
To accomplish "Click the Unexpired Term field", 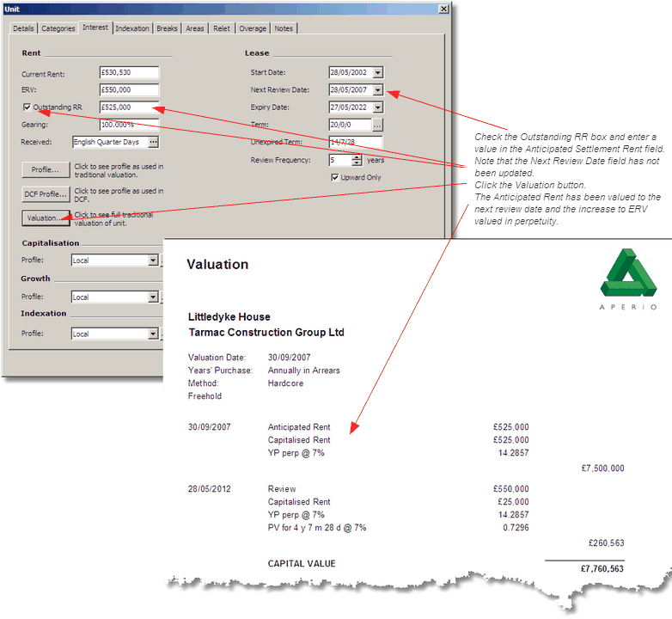I will pyautogui.click(x=356, y=142).
